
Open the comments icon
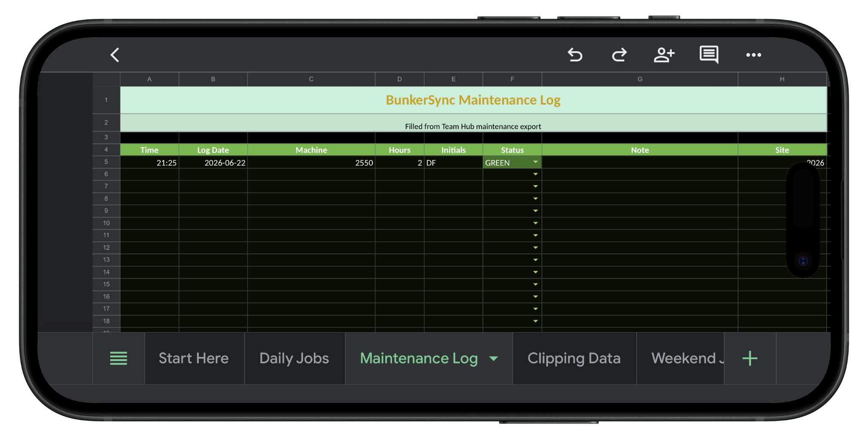[709, 55]
